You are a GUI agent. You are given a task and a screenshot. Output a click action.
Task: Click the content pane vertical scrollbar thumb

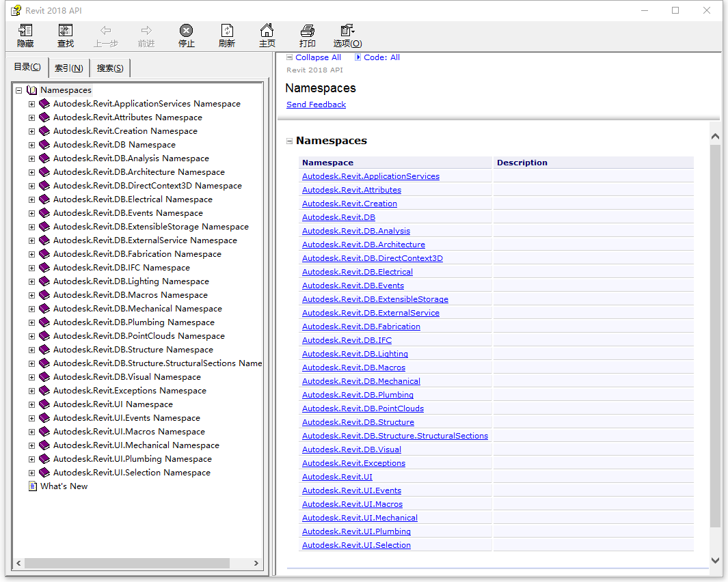coord(715,336)
